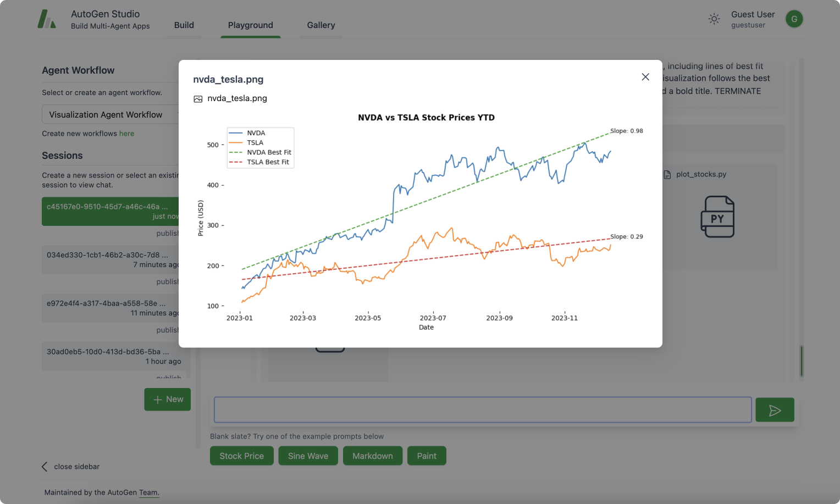Screen dimensions: 840x504
Task: Open the Visualization Agent Workflow dropdown
Action: [x=110, y=115]
